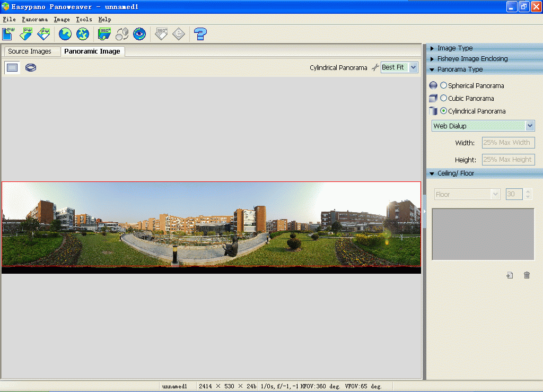Open the Panorama menu
This screenshot has height=392, width=543.
coord(34,19)
